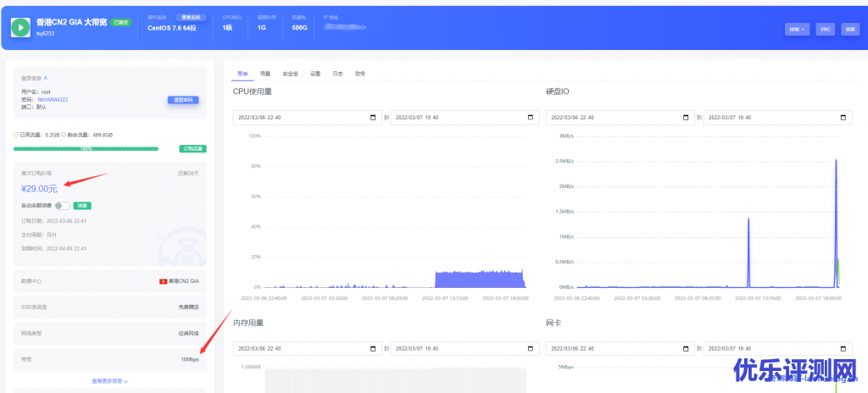Open the 财务 tab
Image resolution: width=868 pixels, height=393 pixels.
(360, 74)
